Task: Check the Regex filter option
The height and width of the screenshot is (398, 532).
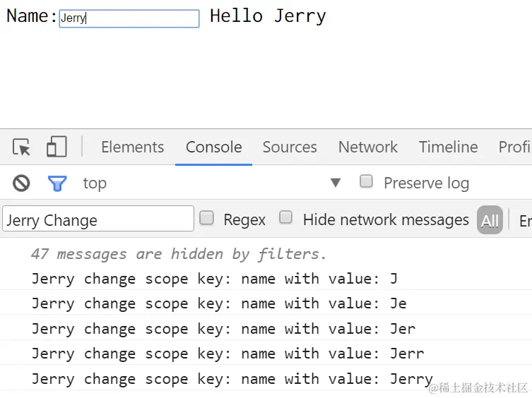Action: 207,219
